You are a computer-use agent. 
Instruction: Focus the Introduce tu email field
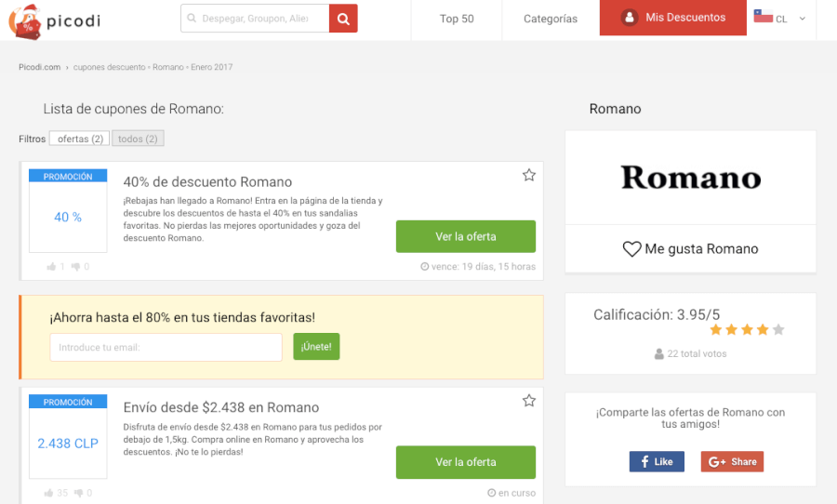coord(166,347)
